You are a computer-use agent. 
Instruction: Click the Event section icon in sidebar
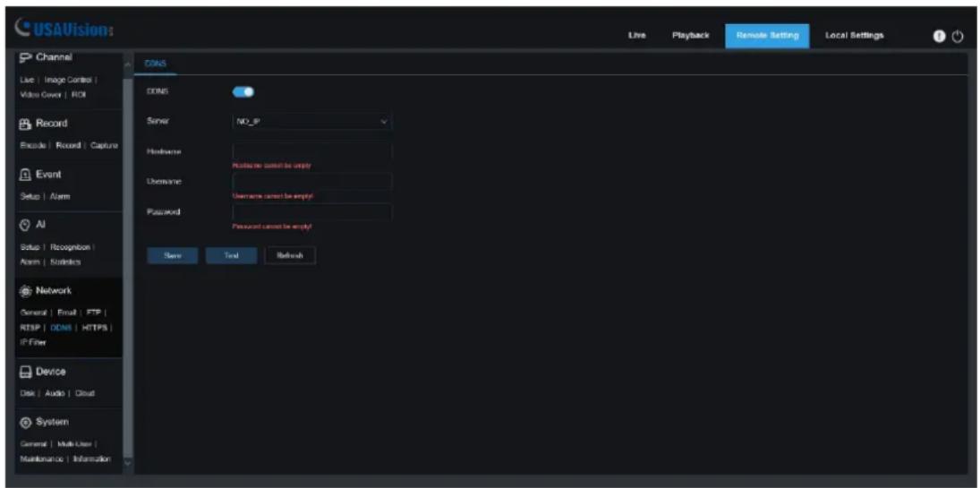(x=24, y=174)
